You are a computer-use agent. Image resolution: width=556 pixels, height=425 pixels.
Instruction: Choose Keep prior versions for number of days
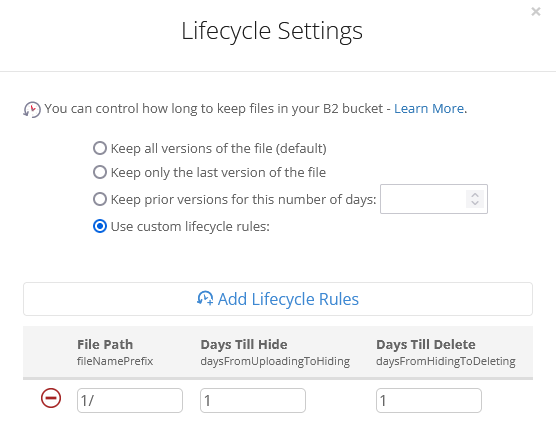point(100,199)
